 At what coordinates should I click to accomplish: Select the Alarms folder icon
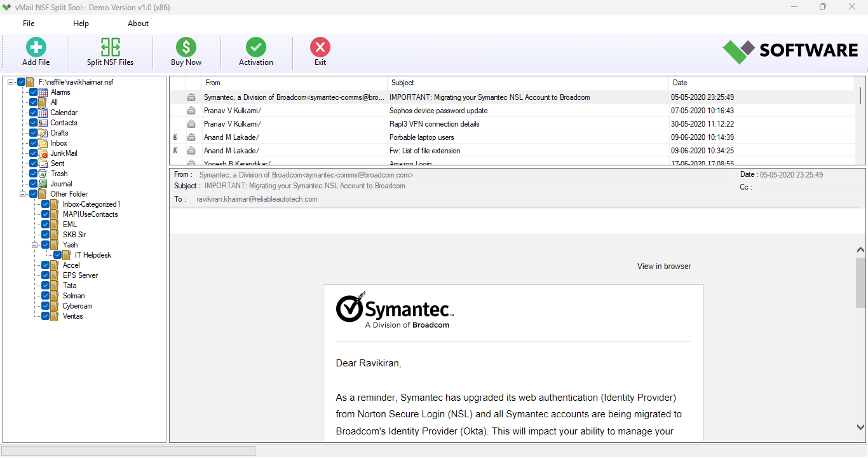point(43,92)
